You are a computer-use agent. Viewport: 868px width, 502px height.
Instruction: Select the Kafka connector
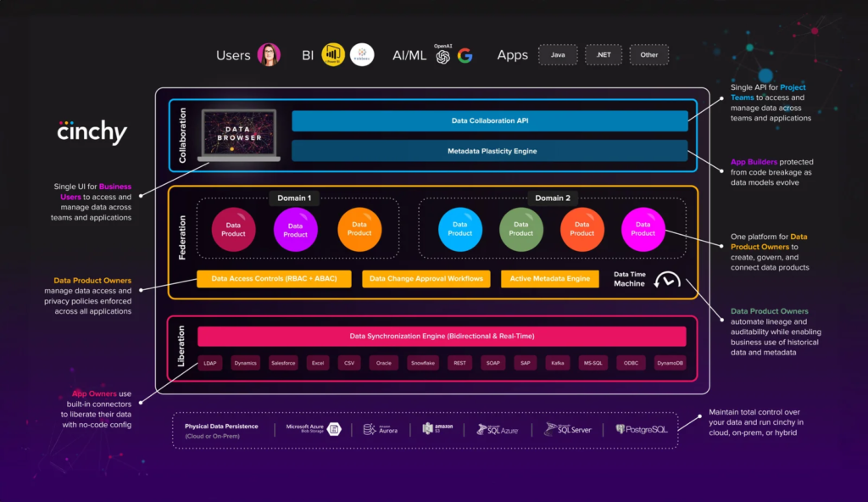coord(558,364)
